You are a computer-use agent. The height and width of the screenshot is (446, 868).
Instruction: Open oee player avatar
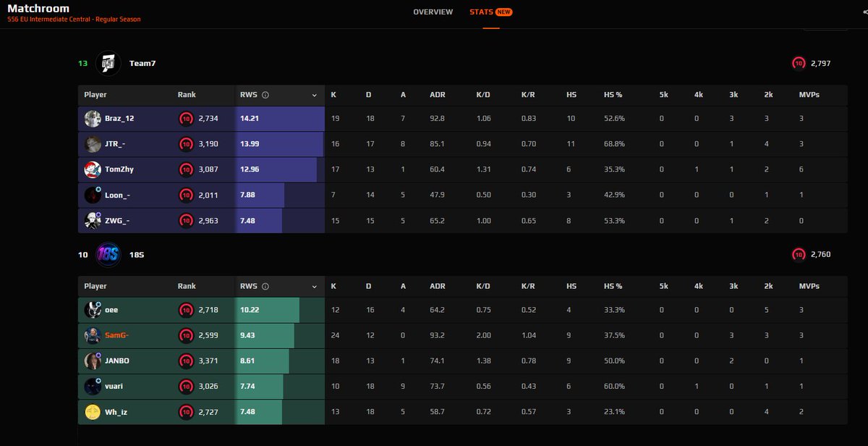[x=93, y=310]
